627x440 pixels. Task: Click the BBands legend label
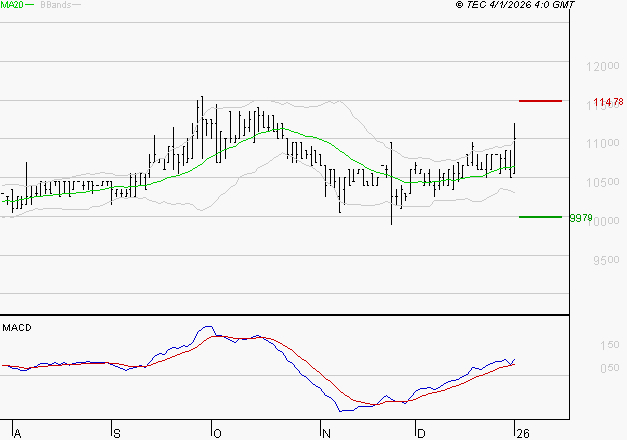(56, 5)
